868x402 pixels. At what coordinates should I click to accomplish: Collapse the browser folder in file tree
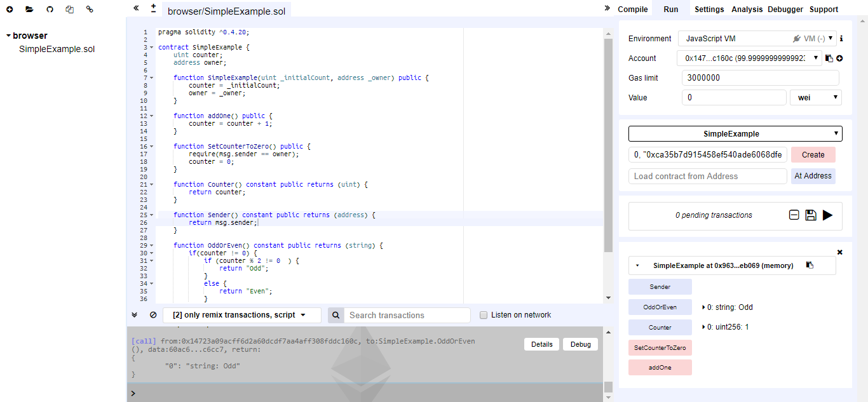coord(8,36)
